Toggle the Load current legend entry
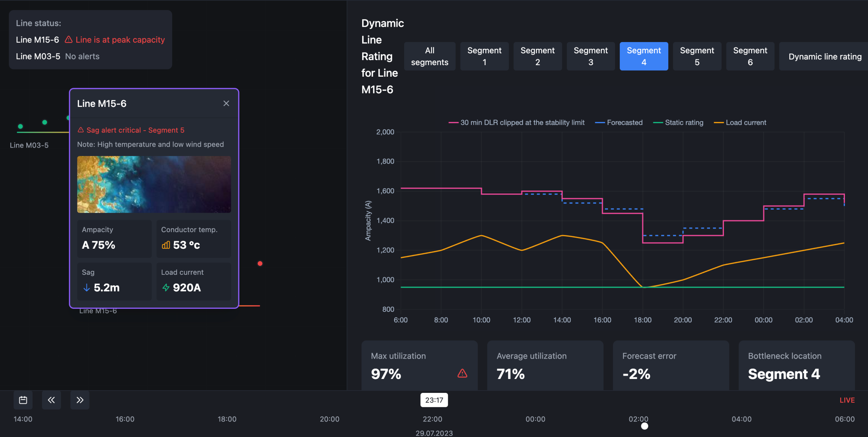Viewport: 868px width, 437px height. click(740, 122)
